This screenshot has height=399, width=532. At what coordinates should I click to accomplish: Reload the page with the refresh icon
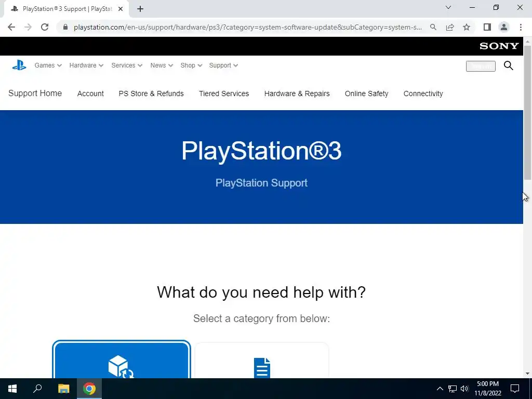click(45, 27)
